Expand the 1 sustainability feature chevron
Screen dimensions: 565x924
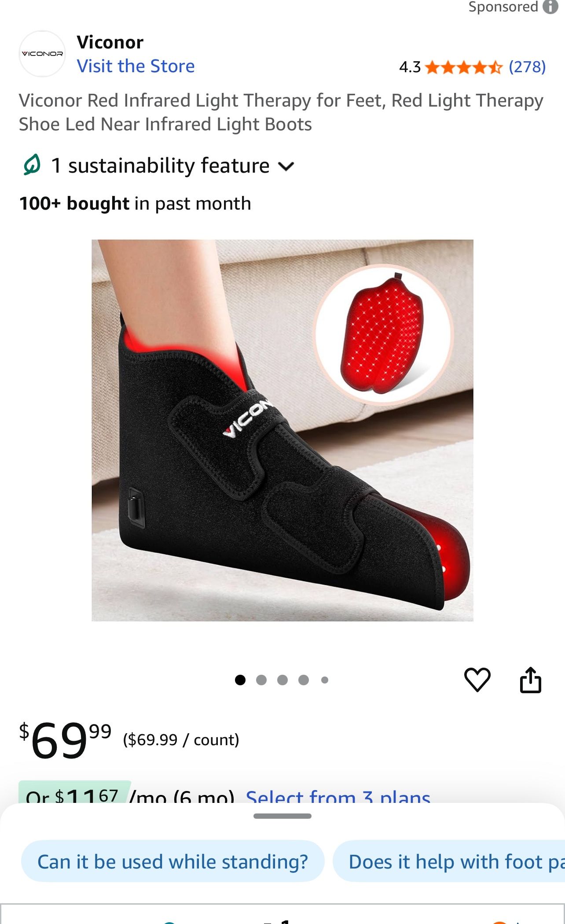[x=286, y=166]
